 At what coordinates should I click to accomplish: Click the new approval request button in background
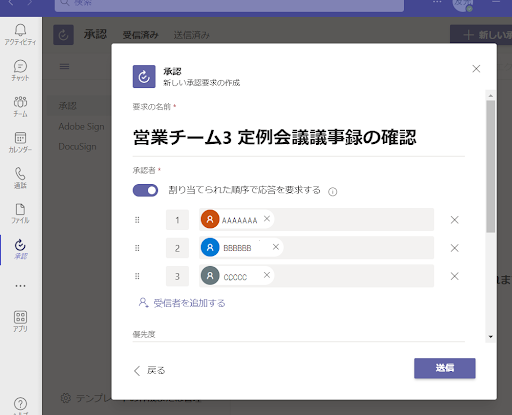pyautogui.click(x=481, y=35)
